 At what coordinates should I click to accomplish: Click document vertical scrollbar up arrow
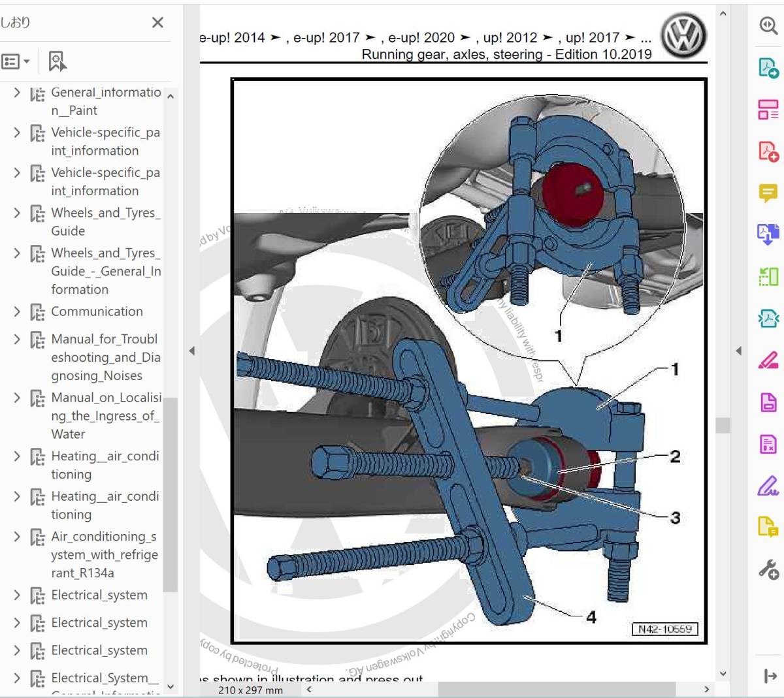click(723, 13)
